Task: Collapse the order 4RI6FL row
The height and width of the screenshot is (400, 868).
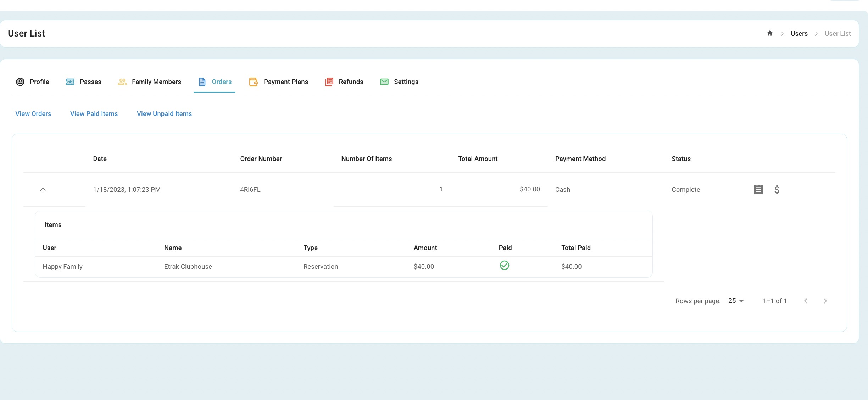Action: click(x=43, y=189)
